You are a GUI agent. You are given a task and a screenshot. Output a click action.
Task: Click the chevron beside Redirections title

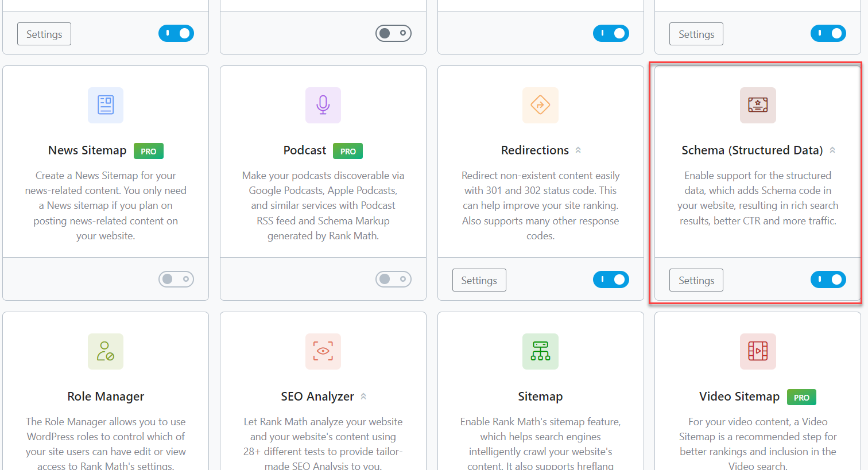coord(578,150)
